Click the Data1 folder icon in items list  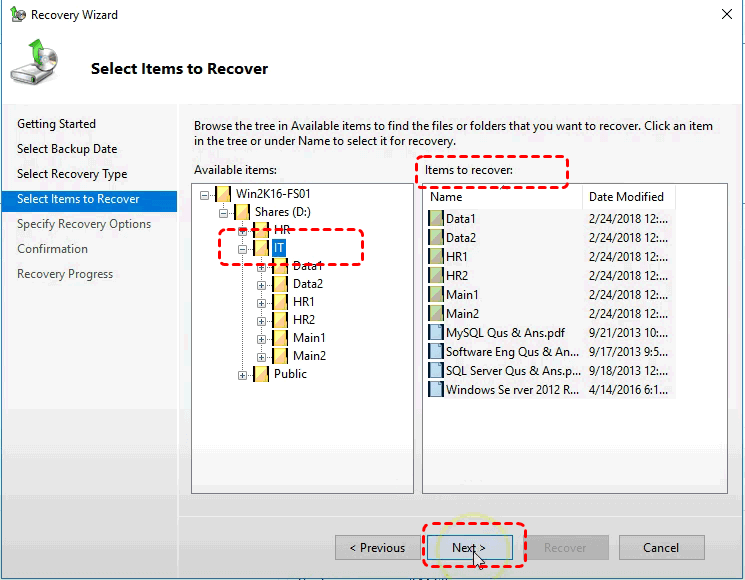tap(435, 219)
